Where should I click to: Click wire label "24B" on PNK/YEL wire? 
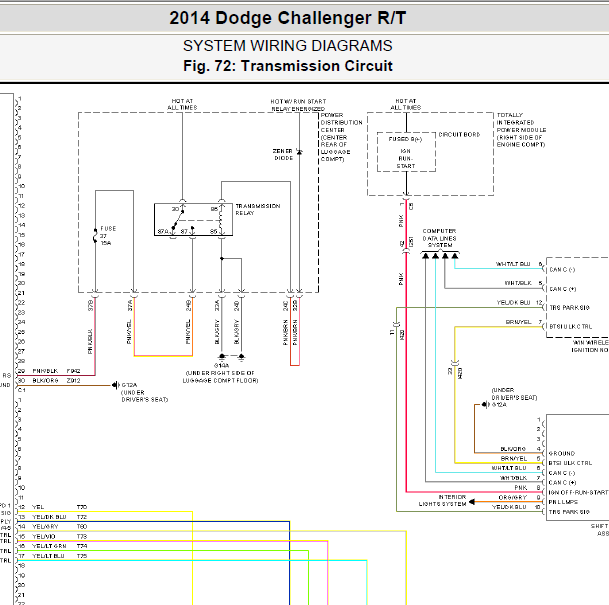188,305
